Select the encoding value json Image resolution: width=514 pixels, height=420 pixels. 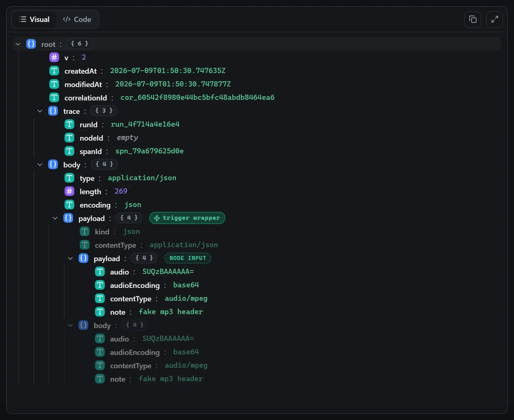pyautogui.click(x=133, y=205)
